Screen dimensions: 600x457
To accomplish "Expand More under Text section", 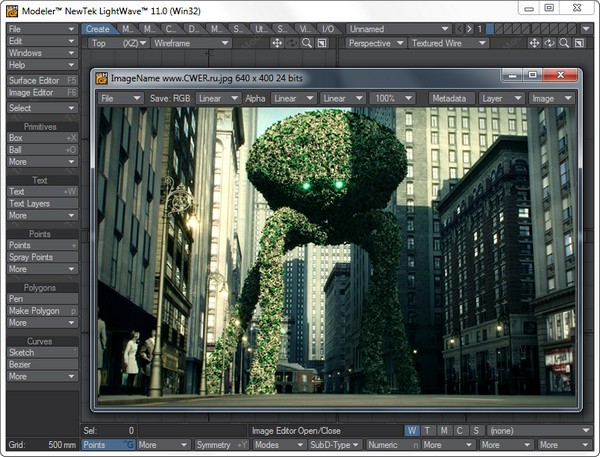I will pyautogui.click(x=42, y=215).
